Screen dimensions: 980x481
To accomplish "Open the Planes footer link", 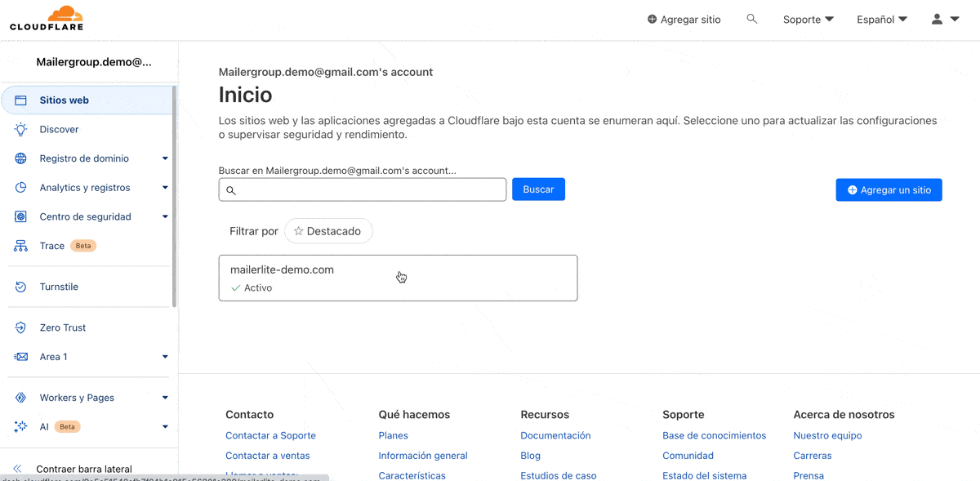I will pyautogui.click(x=394, y=435).
